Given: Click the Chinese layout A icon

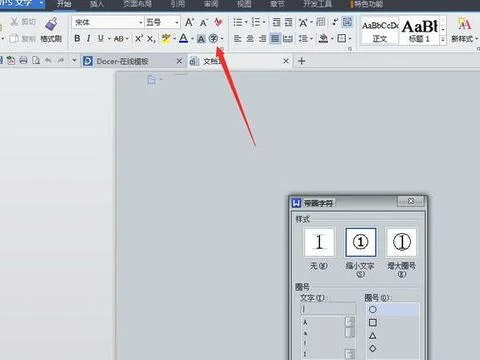Looking at the screenshot, I should tap(303, 22).
